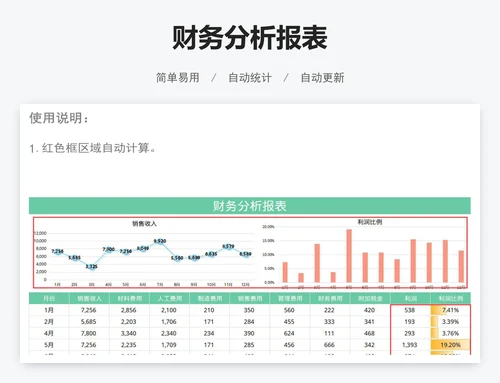The width and height of the screenshot is (500, 383).
Task: Select the 538 profit cell
Action: (410, 310)
